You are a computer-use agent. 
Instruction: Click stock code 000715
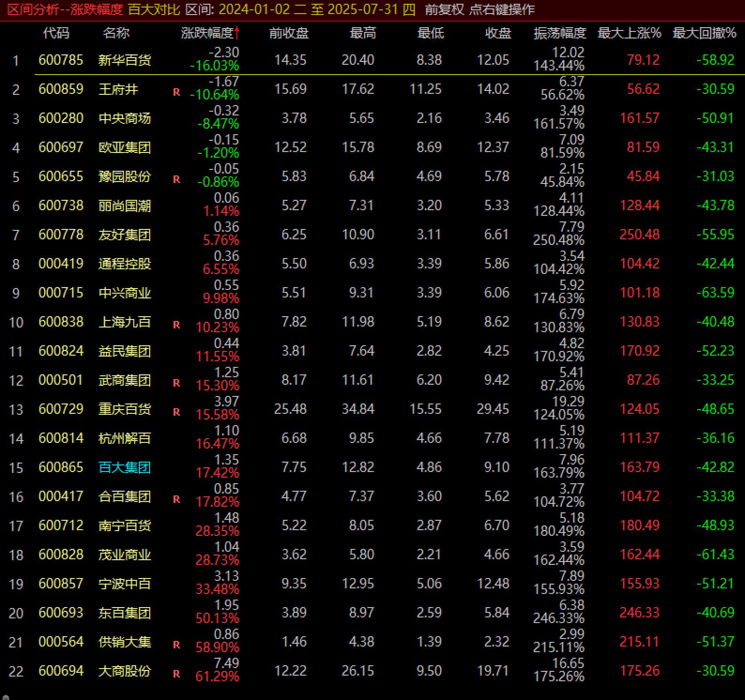[61, 293]
